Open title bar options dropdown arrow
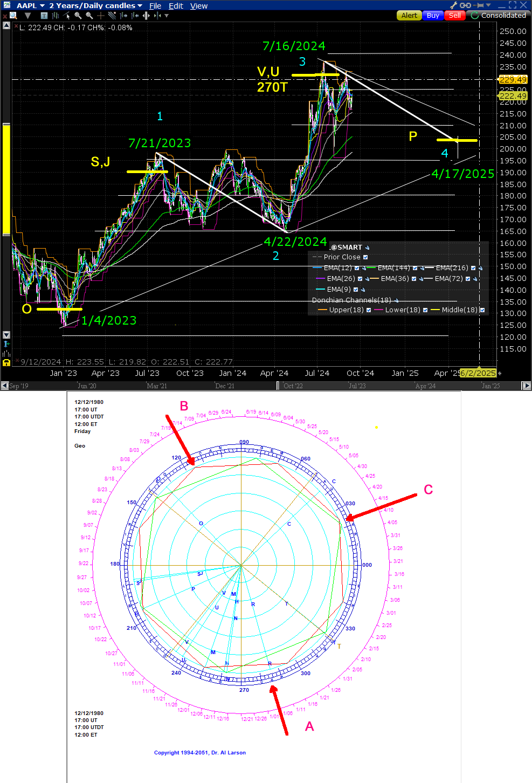The image size is (532, 783). pyautogui.click(x=488, y=5)
